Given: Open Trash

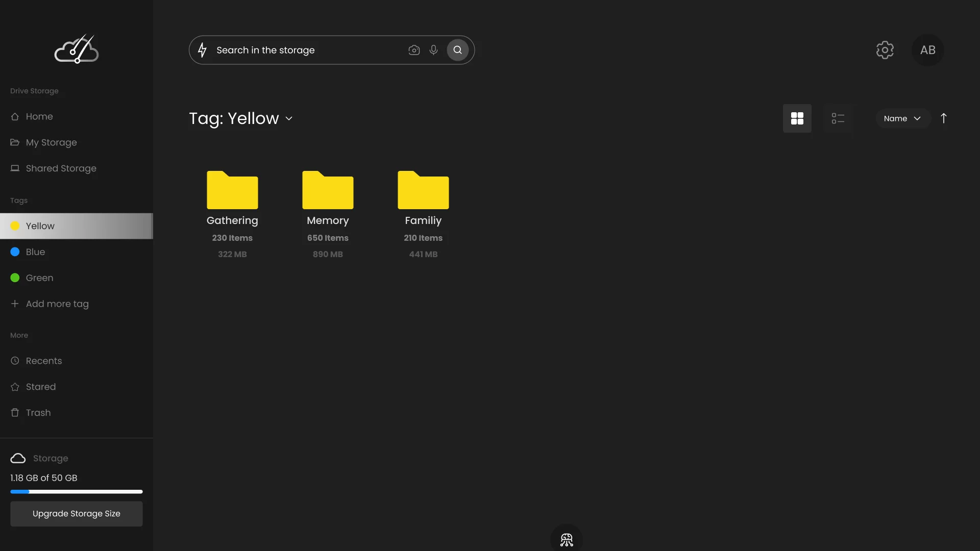Looking at the screenshot, I should 77,413.
